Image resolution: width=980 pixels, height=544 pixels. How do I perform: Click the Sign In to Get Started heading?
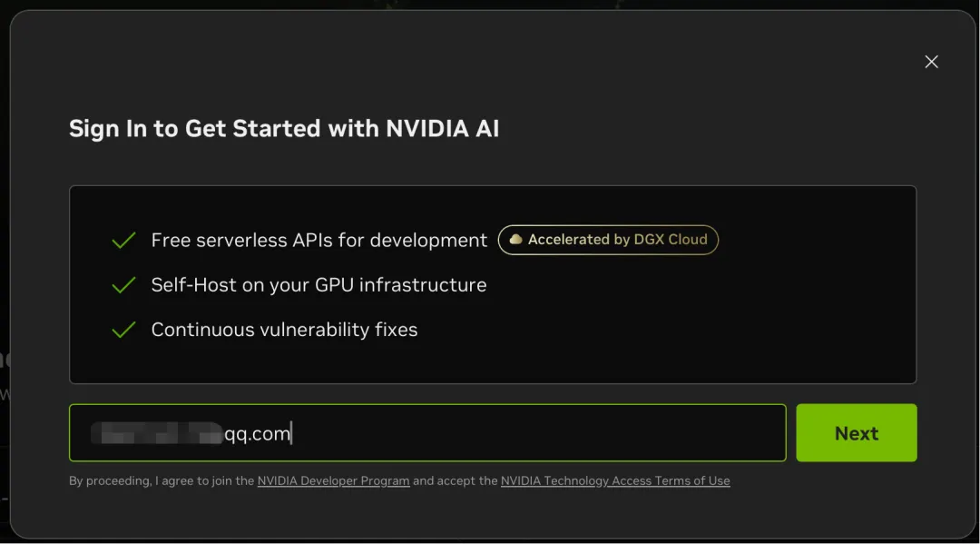click(284, 129)
